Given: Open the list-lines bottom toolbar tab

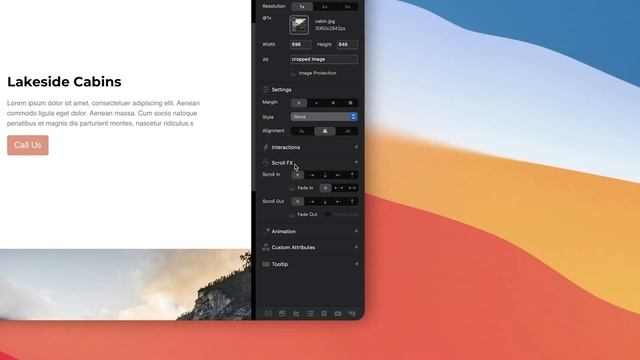Looking at the screenshot, I should click(x=310, y=313).
